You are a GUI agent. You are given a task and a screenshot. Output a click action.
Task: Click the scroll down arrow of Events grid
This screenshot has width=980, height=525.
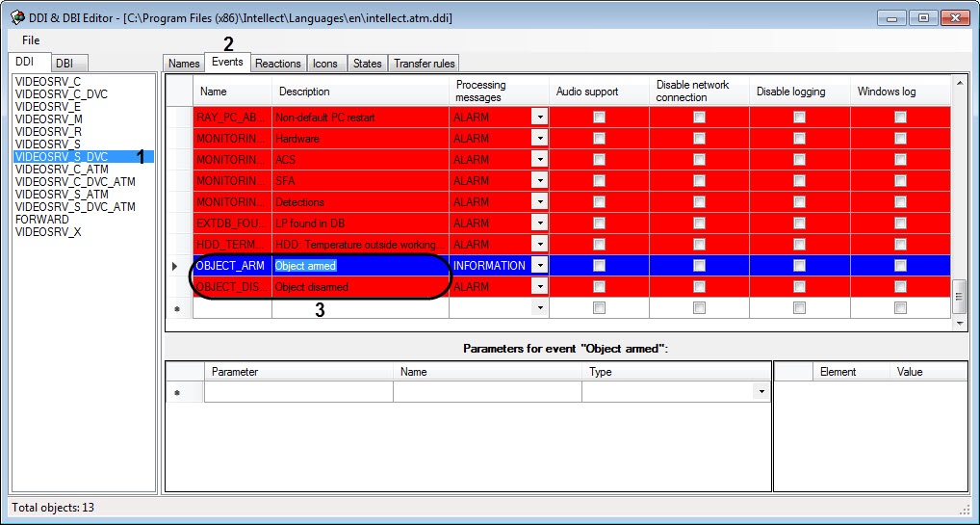[x=958, y=324]
